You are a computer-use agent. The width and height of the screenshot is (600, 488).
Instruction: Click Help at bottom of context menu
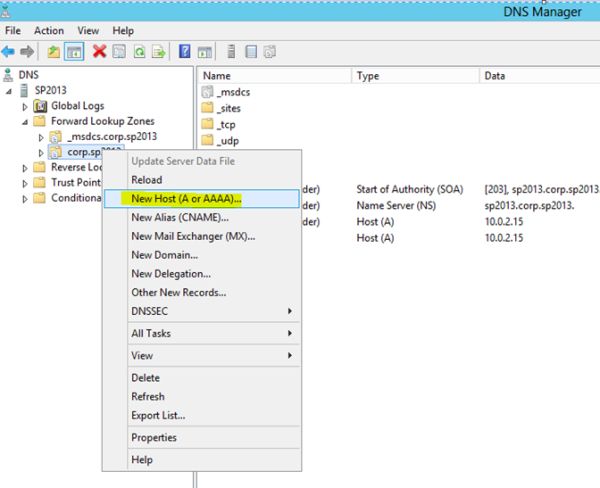click(x=202, y=460)
